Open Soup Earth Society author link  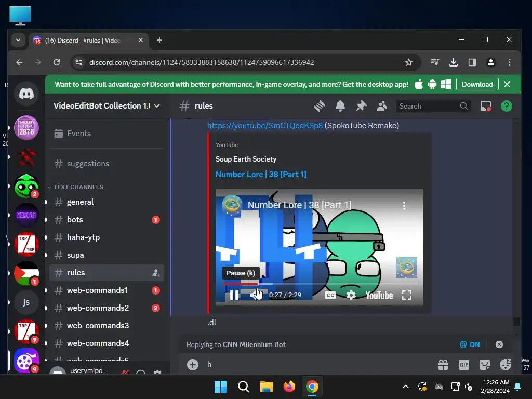(x=246, y=159)
